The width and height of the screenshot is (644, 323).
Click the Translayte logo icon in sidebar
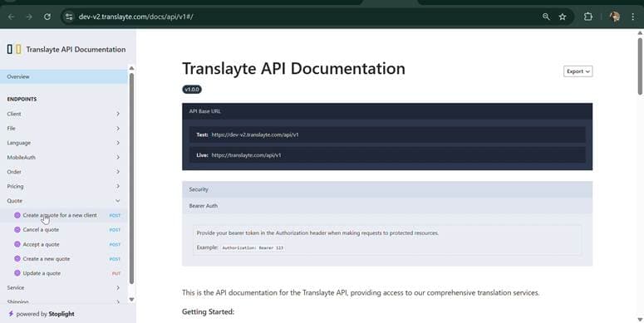tap(14, 50)
